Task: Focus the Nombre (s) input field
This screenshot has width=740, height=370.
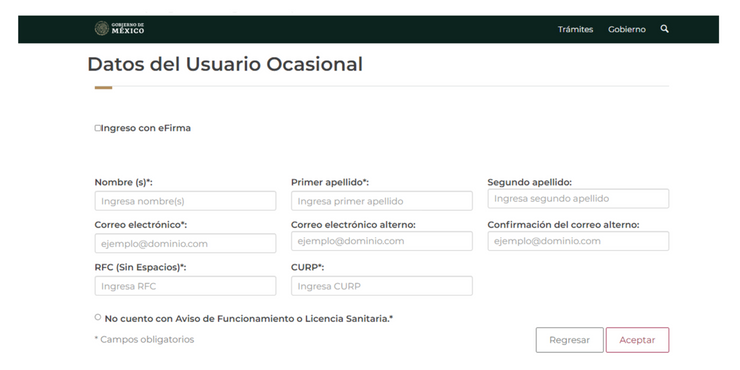Action: [185, 201]
